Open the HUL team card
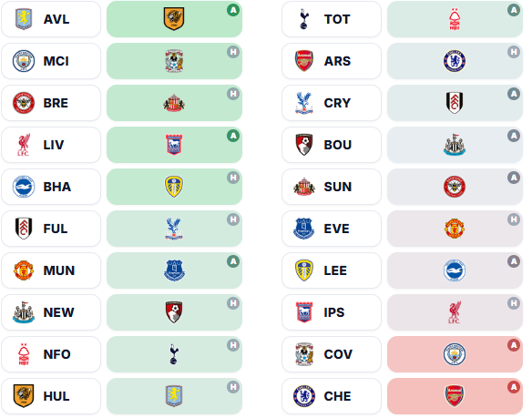Viewport: 532px width, 418px height. tap(51, 396)
